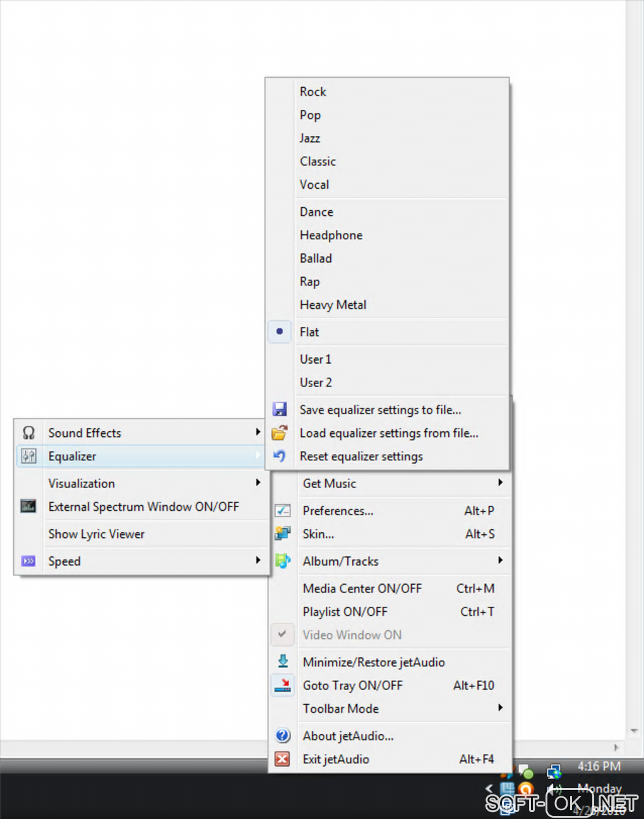Expand the Visualization submenu arrow
644x819 pixels.
(258, 482)
